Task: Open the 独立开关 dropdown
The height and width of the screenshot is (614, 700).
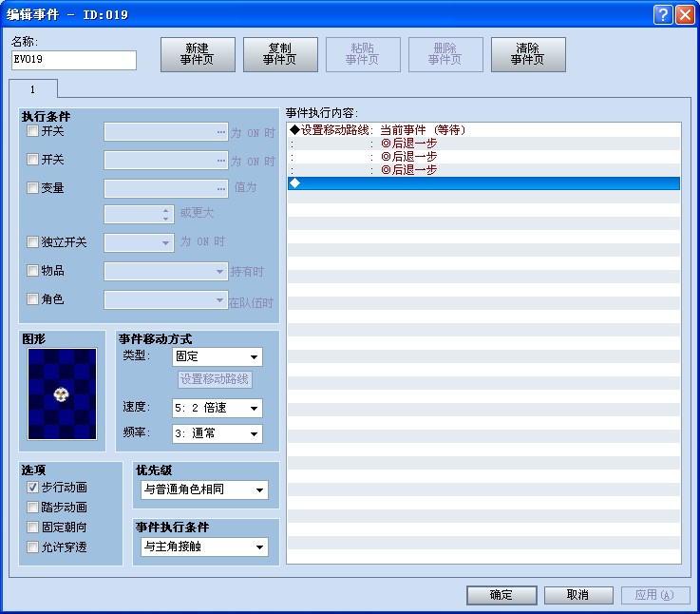Action: pyautogui.click(x=139, y=242)
